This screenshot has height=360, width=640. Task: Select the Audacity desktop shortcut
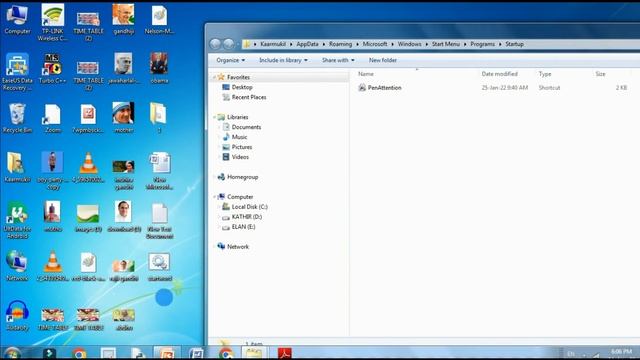(17, 316)
